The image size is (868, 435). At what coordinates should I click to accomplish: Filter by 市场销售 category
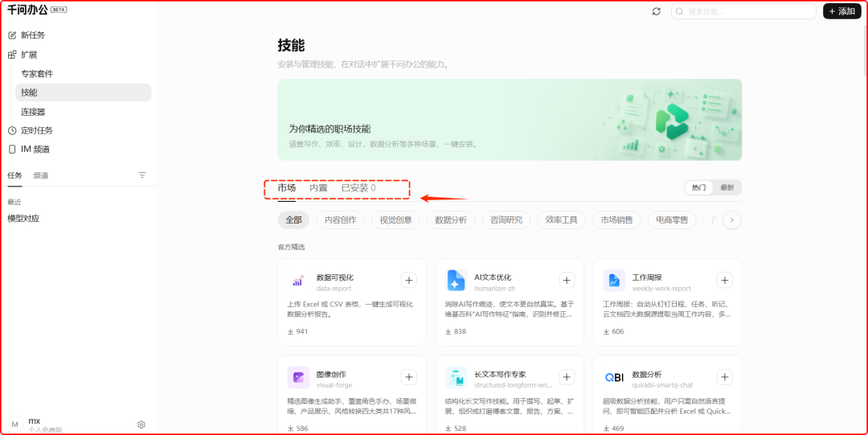[x=616, y=220]
